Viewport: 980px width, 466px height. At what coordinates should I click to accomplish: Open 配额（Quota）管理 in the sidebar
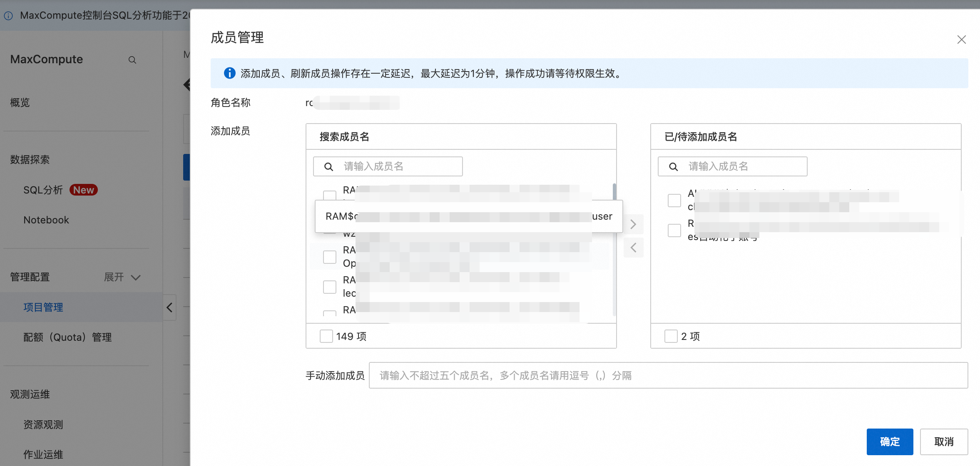67,337
